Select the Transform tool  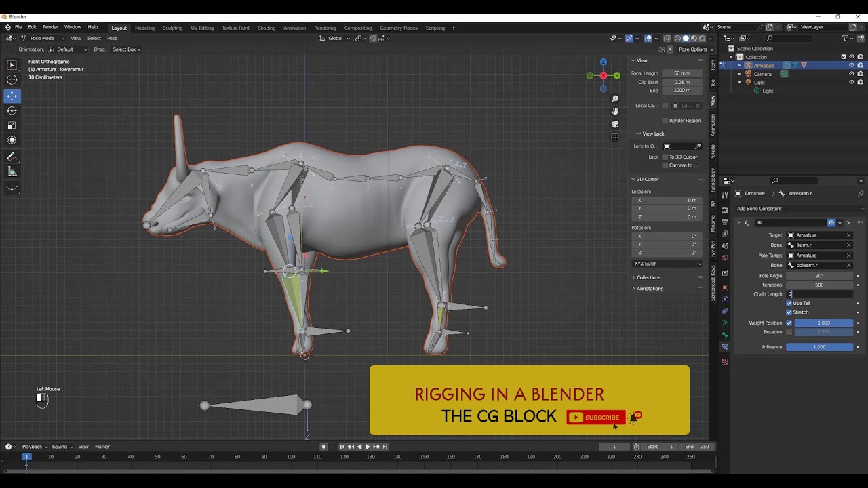[12, 140]
